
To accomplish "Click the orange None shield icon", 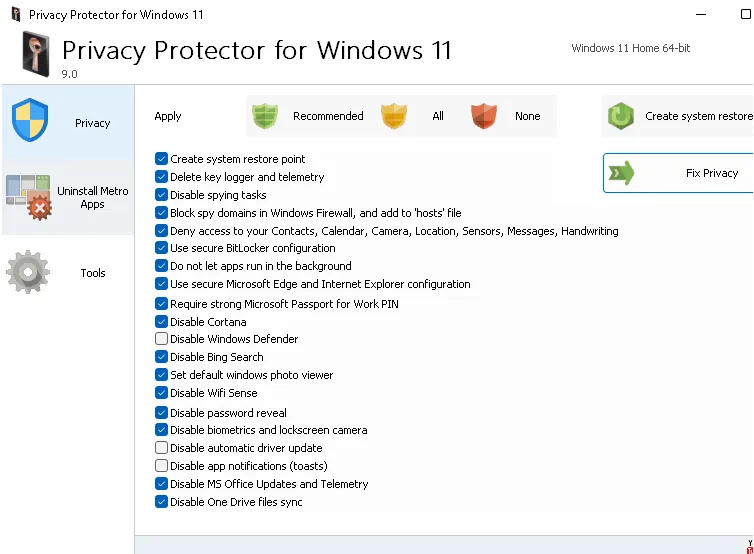I will click(484, 116).
